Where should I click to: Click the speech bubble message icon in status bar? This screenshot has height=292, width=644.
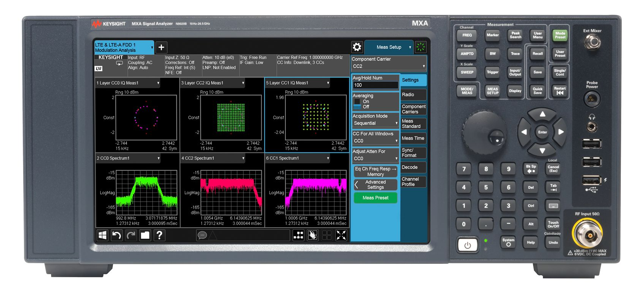point(202,236)
